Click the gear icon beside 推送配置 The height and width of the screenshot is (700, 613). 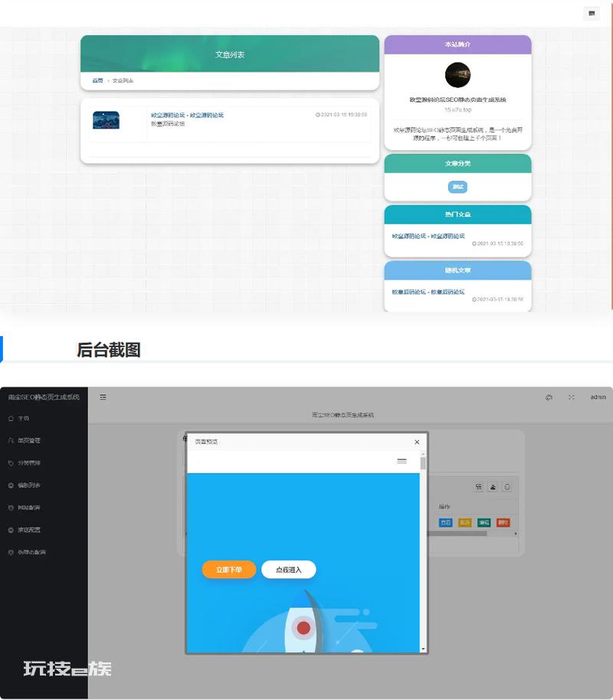point(11,530)
